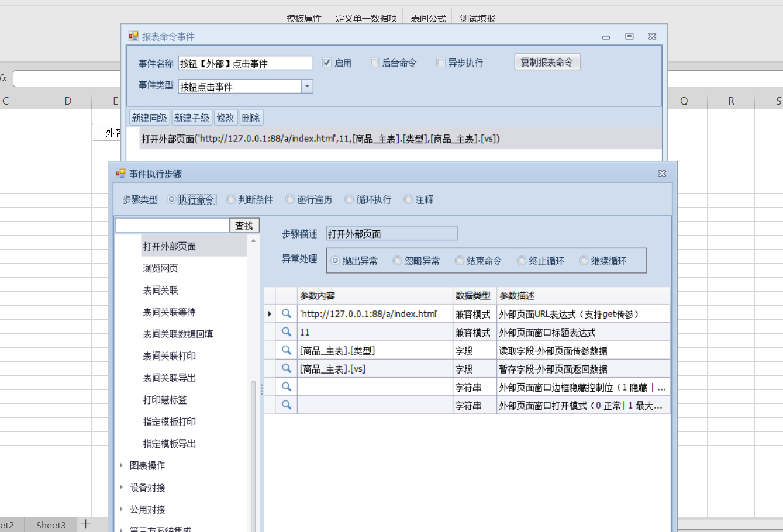Enable the 后台命令 checkbox
This screenshot has width=783, height=532.
[374, 63]
